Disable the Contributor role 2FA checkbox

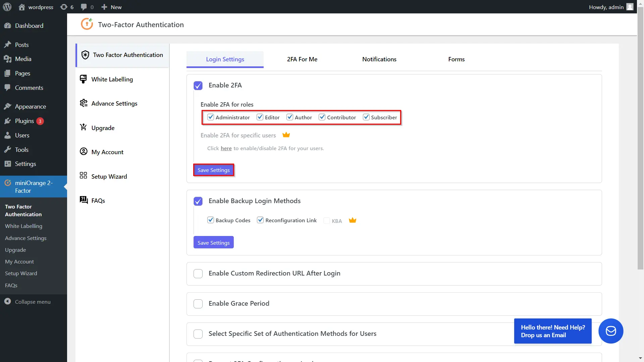coord(322,117)
